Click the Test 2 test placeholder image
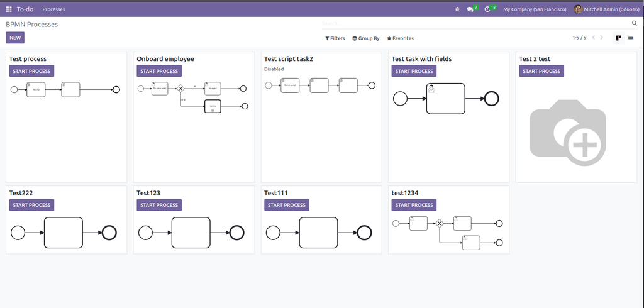The height and width of the screenshot is (308, 644). click(568, 132)
